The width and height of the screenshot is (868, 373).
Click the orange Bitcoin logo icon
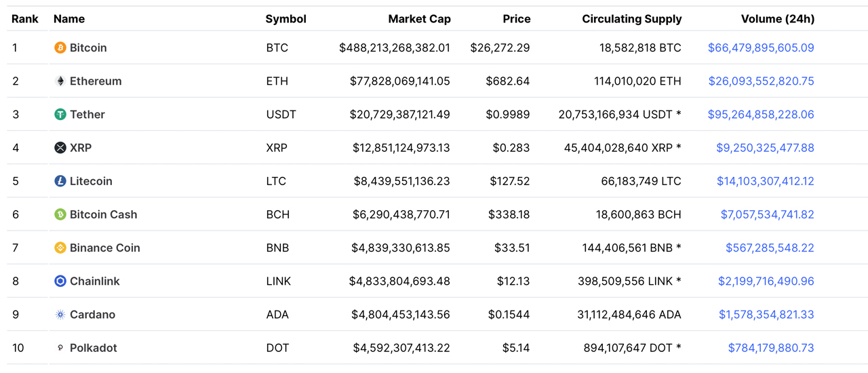[x=60, y=48]
